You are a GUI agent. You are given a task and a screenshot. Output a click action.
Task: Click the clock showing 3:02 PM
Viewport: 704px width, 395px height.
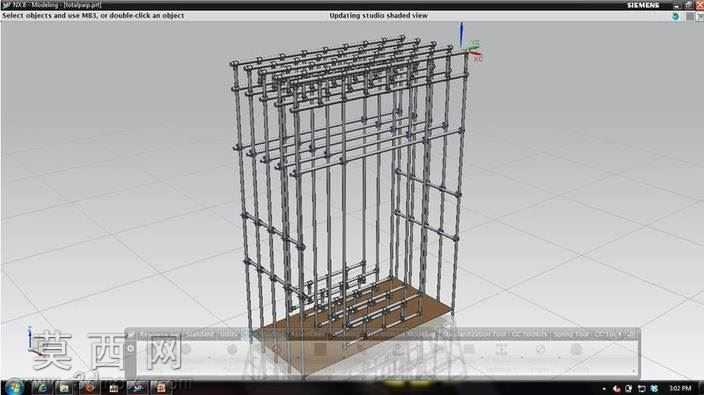pyautogui.click(x=680, y=388)
